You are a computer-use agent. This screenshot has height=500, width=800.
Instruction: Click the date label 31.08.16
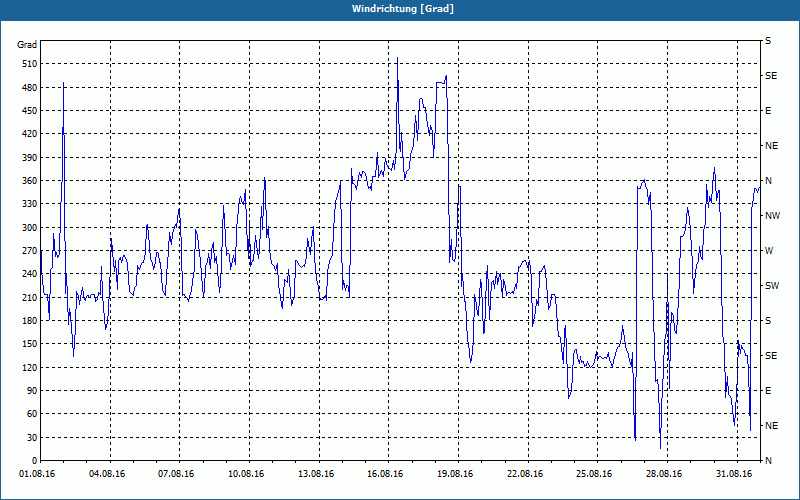coord(734,474)
